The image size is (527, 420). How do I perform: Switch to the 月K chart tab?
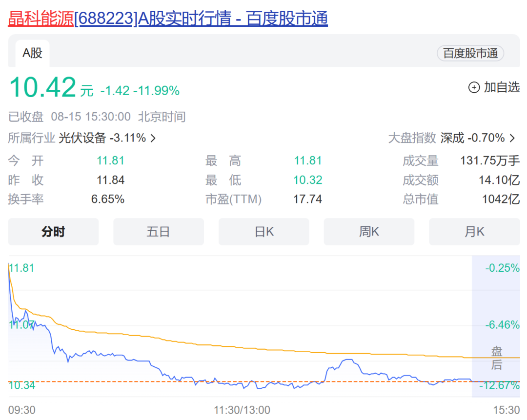[475, 232]
